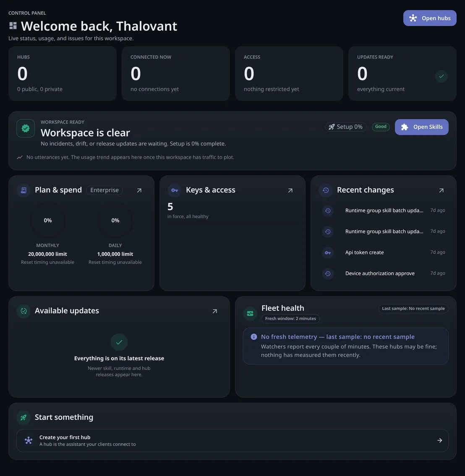Click the Available updates heading
465x476 pixels.
pyautogui.click(x=67, y=311)
